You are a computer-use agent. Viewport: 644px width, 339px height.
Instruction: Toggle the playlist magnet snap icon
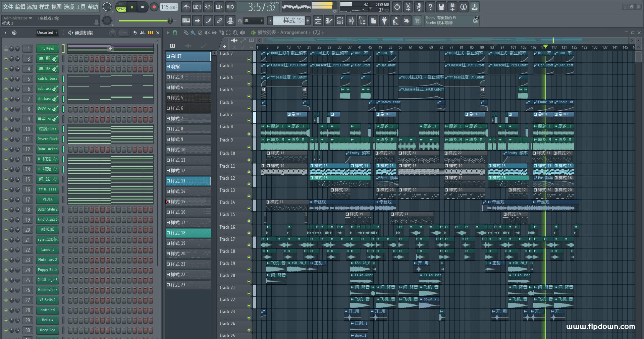point(175,33)
